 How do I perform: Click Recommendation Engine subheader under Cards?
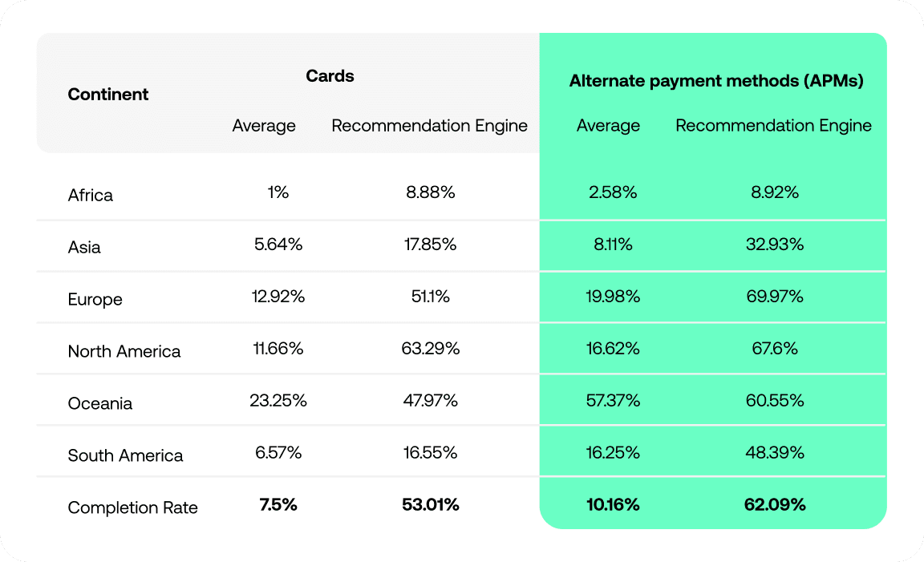429,126
